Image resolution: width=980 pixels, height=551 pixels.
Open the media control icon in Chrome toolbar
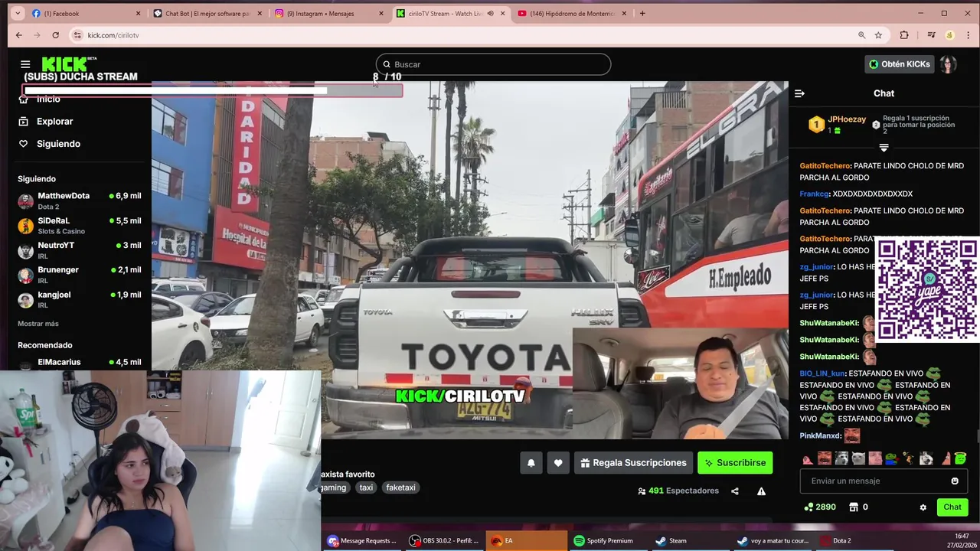[931, 35]
